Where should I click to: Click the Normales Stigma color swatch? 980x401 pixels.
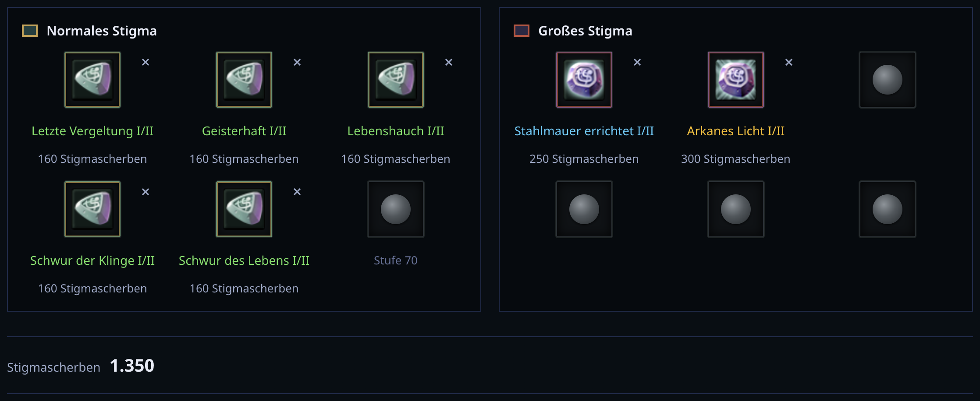click(x=30, y=31)
